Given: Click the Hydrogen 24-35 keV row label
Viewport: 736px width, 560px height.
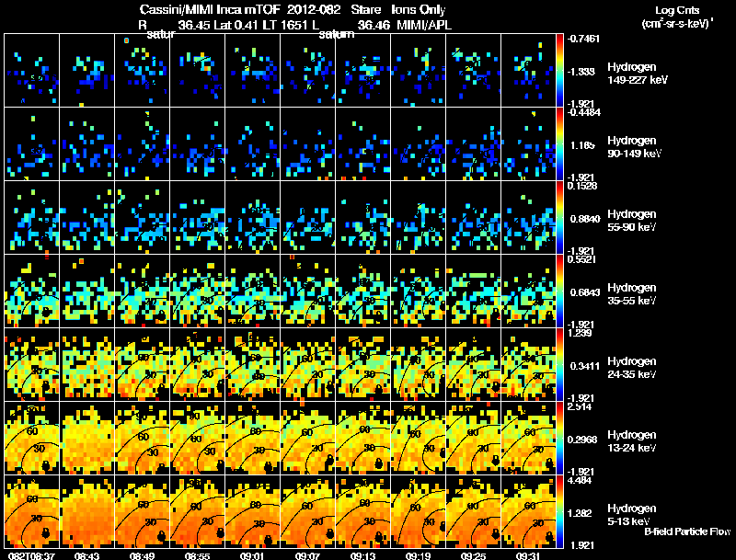Looking at the screenshot, I should tap(631, 368).
